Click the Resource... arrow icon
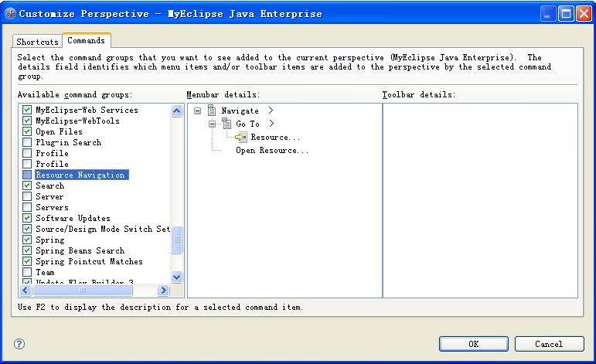The image size is (596, 364). point(241,137)
